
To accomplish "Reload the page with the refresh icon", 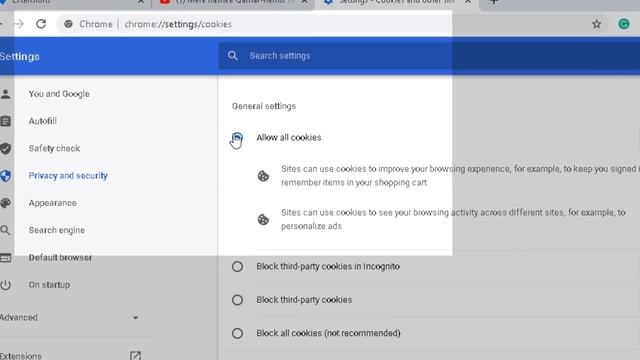I will [x=41, y=24].
